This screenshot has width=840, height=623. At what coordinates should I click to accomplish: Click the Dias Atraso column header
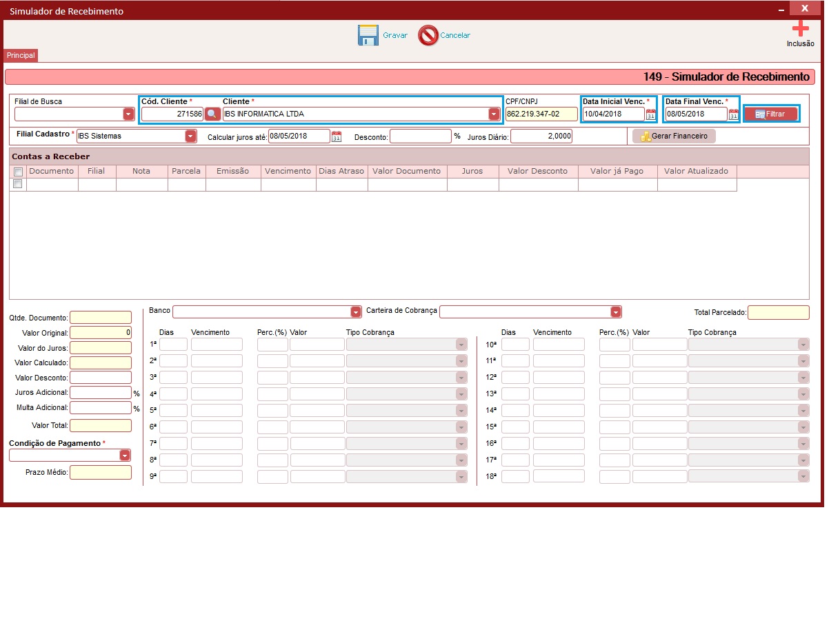341,171
